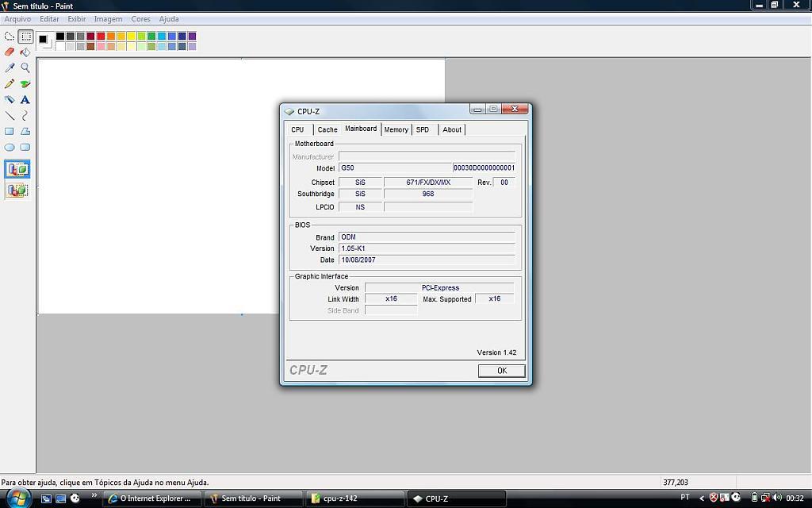Open the SPD tab in CPU-Z
The image size is (812, 508).
[x=423, y=129]
